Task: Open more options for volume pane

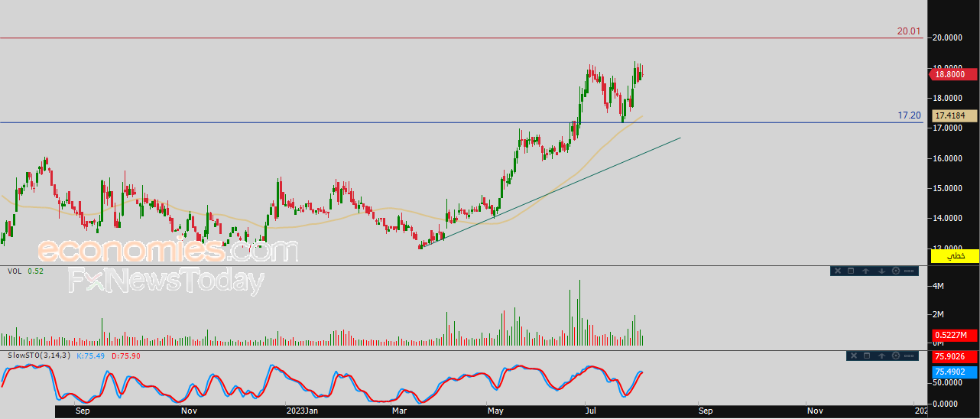Action: point(909,271)
